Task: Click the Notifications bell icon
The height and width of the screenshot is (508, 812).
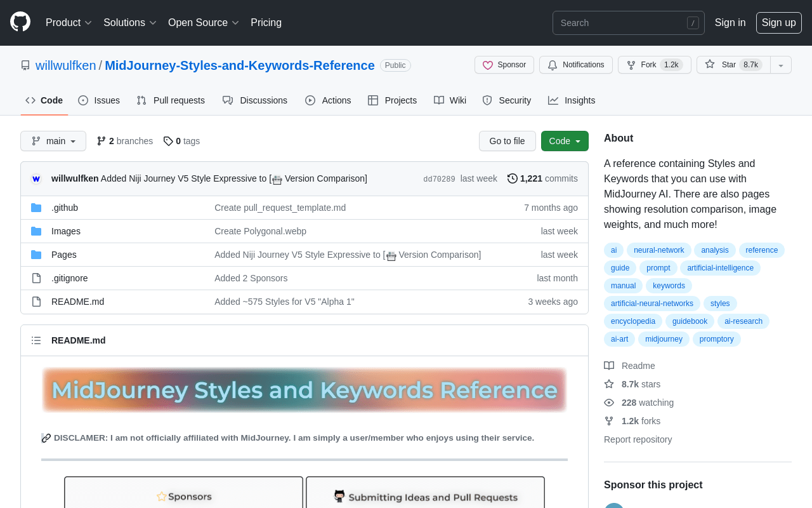Action: click(553, 65)
